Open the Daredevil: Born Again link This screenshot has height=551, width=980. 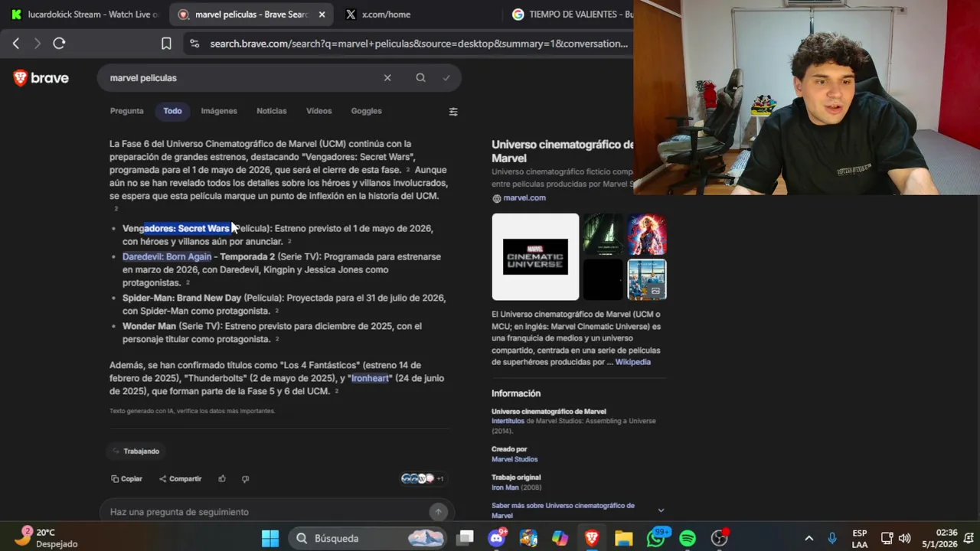(x=167, y=257)
